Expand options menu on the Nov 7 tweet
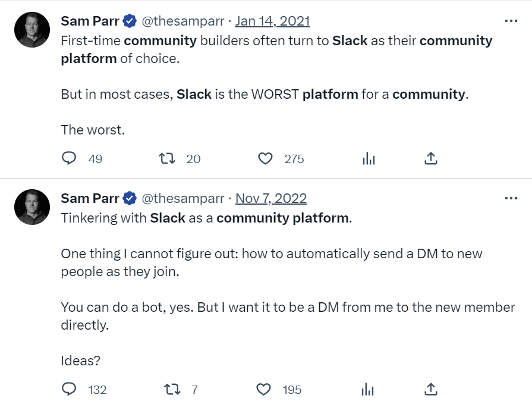This screenshot has height=407, width=532. [x=510, y=198]
